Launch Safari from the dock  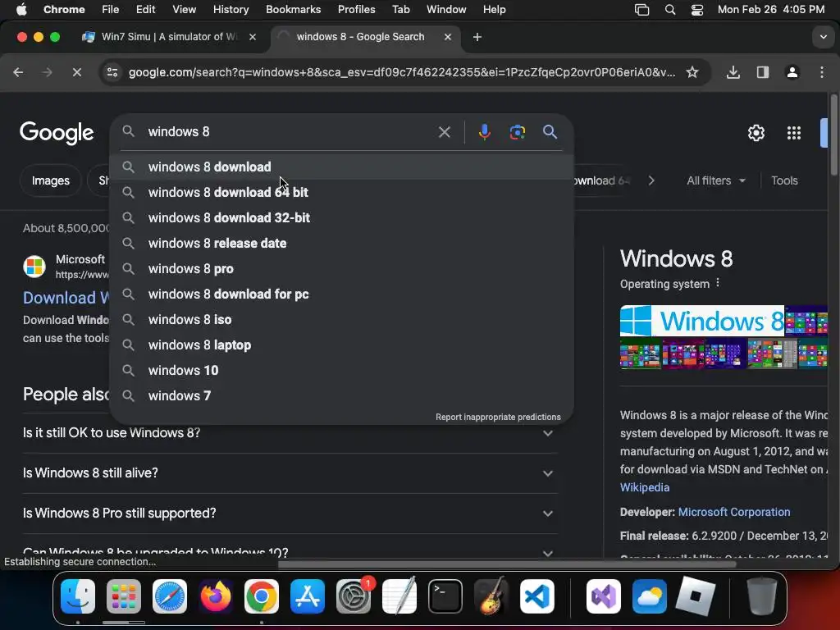tap(170, 596)
